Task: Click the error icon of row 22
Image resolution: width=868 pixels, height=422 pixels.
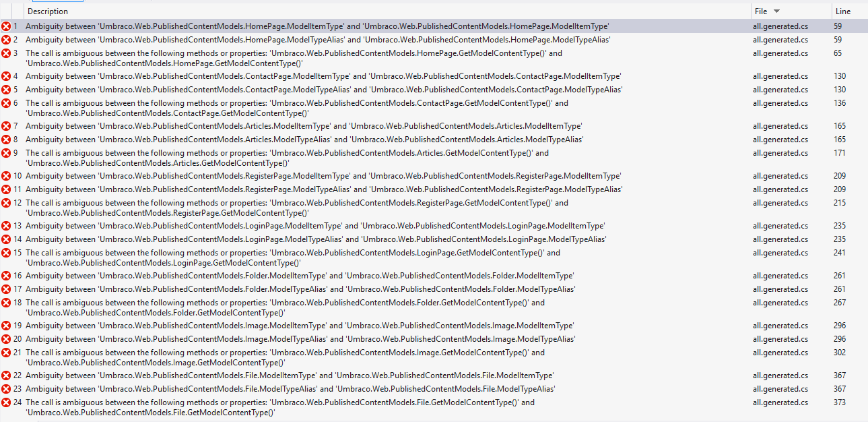Action: [6, 375]
